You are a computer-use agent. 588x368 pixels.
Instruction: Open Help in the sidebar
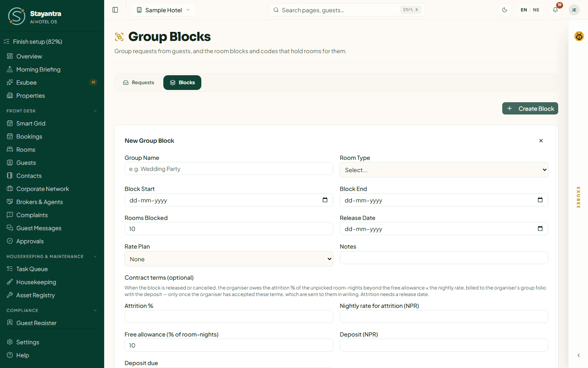[x=52, y=355]
